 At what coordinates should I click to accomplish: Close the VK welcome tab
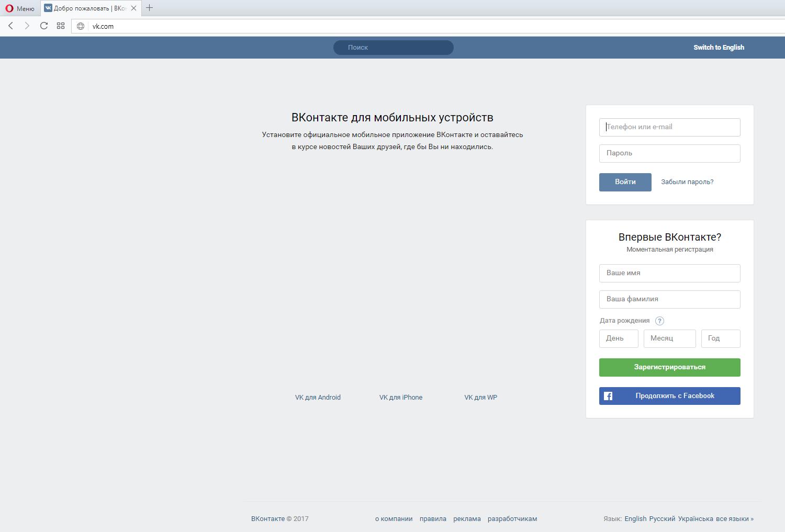[133, 8]
